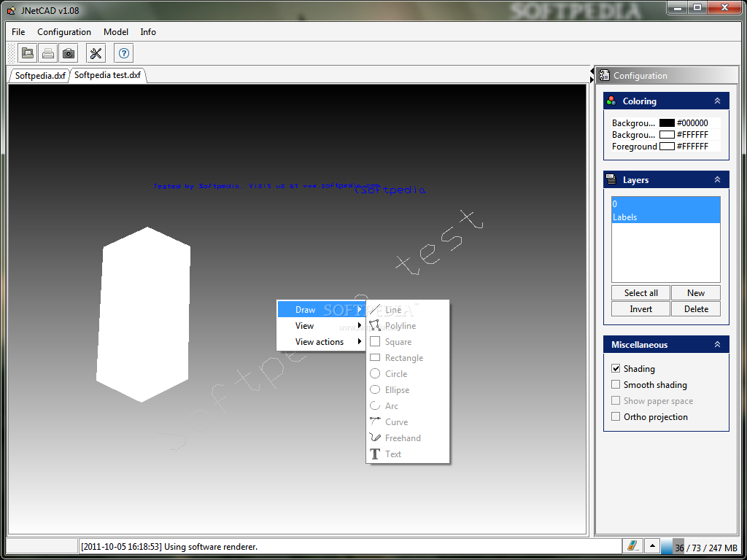Collapse the Configuration side panel arrow
Screen dimensions: 747x560
click(592, 79)
